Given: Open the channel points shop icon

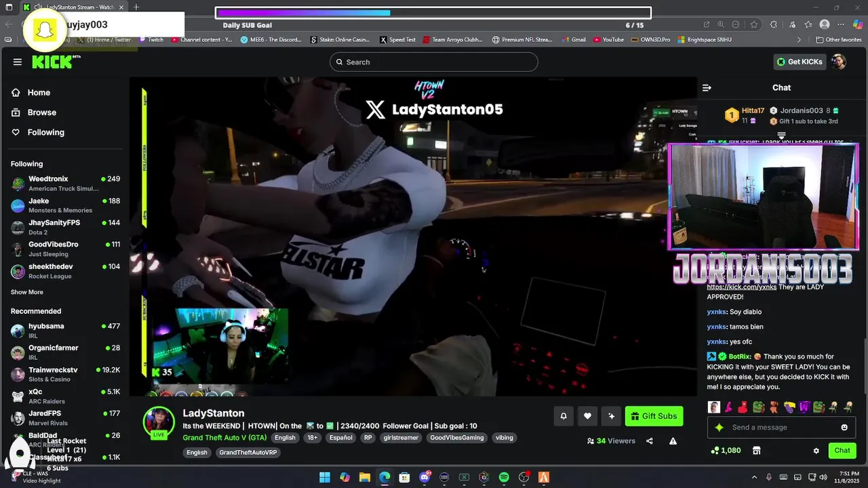Looking at the screenshot, I should click(x=757, y=451).
